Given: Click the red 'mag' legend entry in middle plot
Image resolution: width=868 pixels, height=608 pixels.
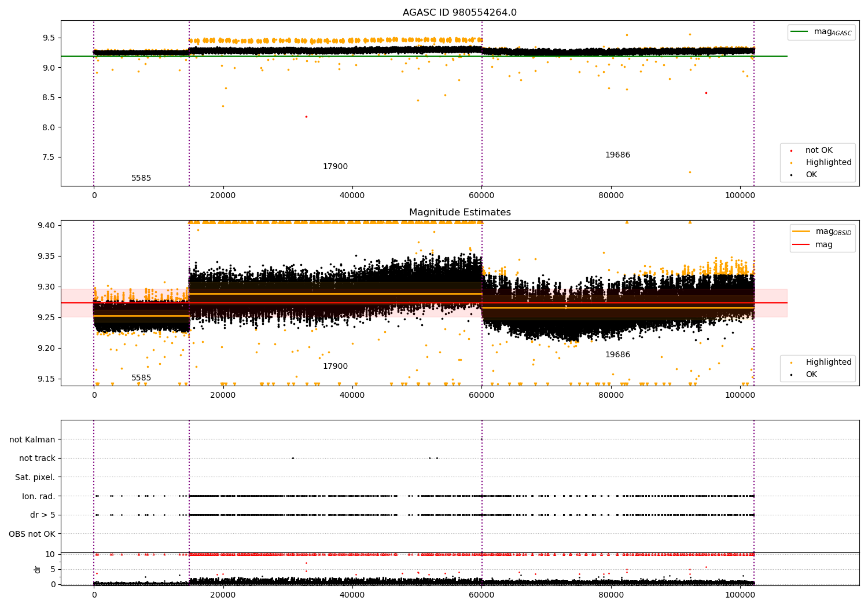Looking at the screenshot, I should [813, 245].
